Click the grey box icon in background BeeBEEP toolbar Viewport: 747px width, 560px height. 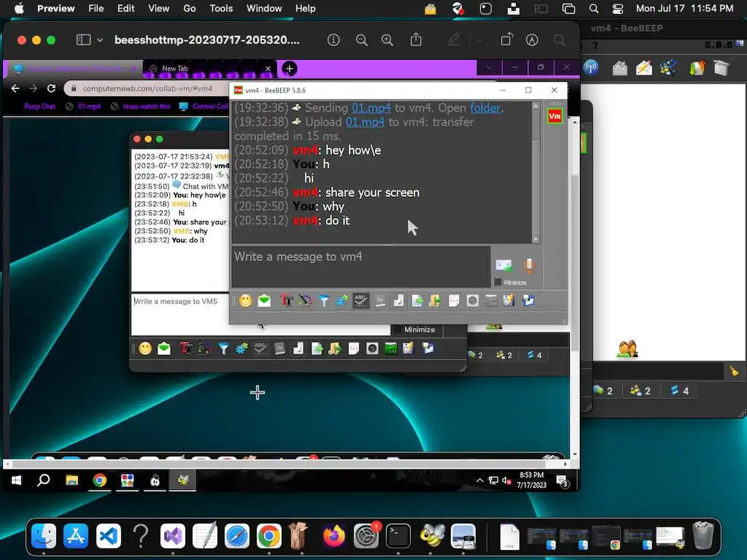721,68
